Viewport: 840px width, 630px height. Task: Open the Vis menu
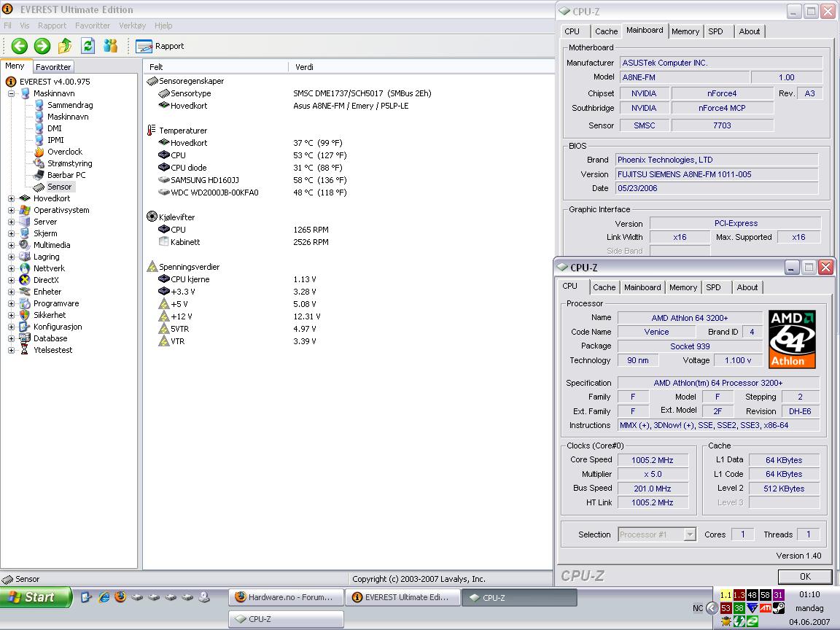[25, 26]
